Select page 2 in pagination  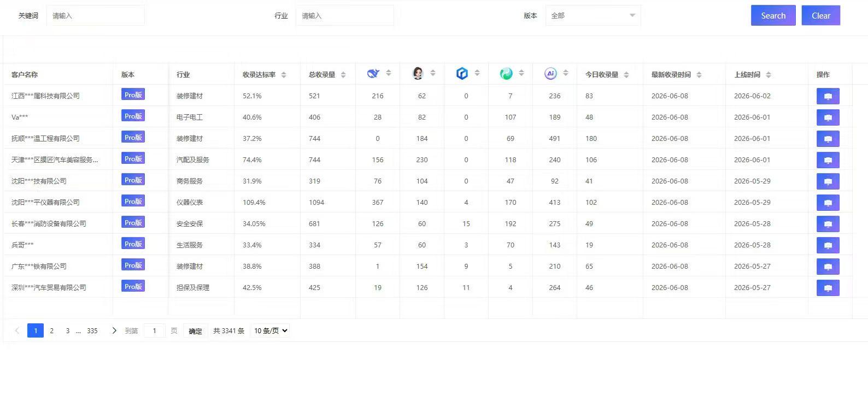[x=51, y=330]
